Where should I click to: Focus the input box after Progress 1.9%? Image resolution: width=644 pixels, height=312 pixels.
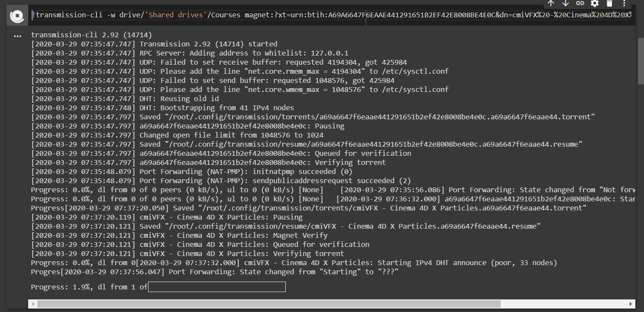(217, 287)
